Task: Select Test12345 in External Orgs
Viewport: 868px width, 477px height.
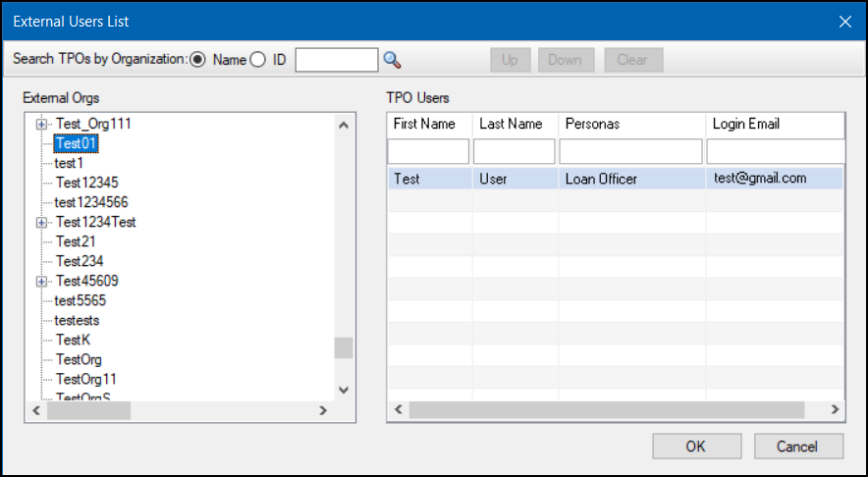Action: (86, 184)
